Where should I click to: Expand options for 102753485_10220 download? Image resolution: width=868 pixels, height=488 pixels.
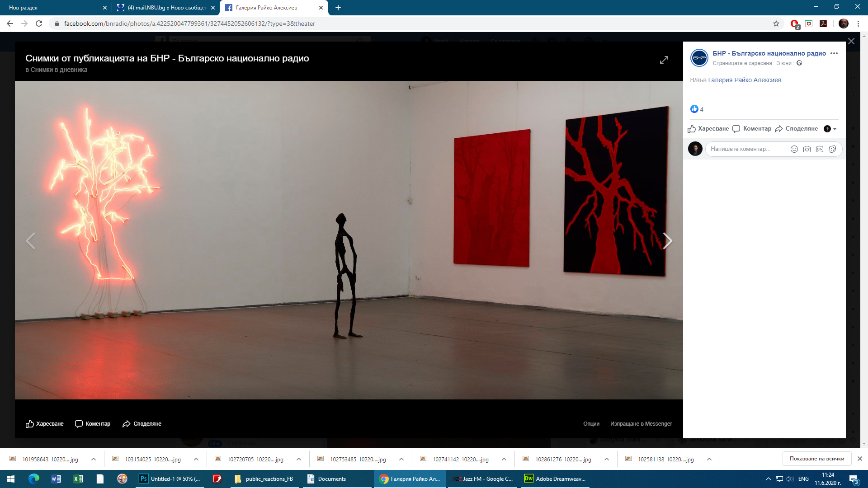401,459
